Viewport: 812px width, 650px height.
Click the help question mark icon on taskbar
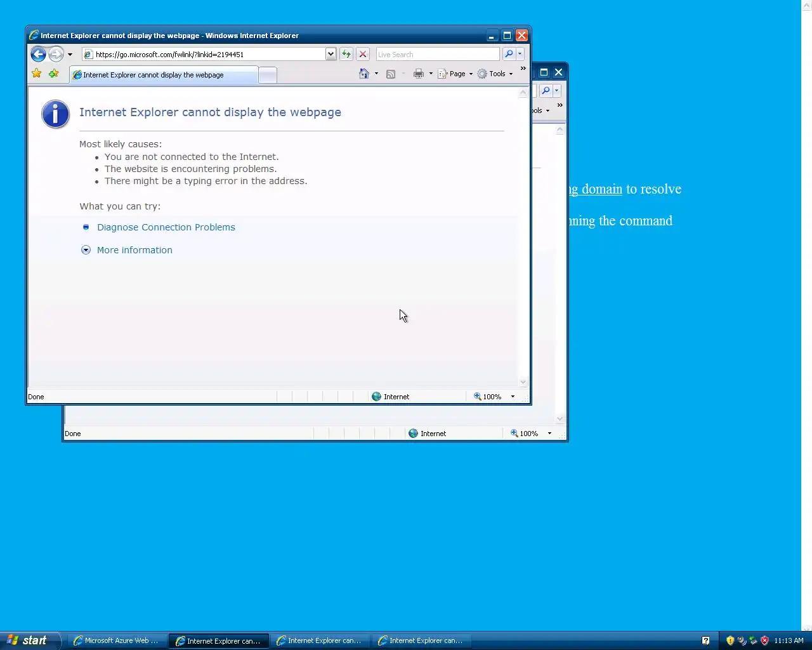click(705, 640)
